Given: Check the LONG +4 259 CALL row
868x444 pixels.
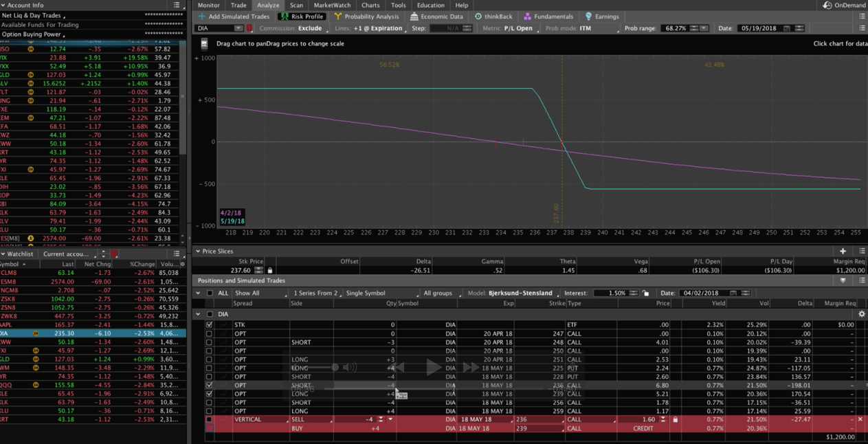Looking at the screenshot, I should coord(210,411).
